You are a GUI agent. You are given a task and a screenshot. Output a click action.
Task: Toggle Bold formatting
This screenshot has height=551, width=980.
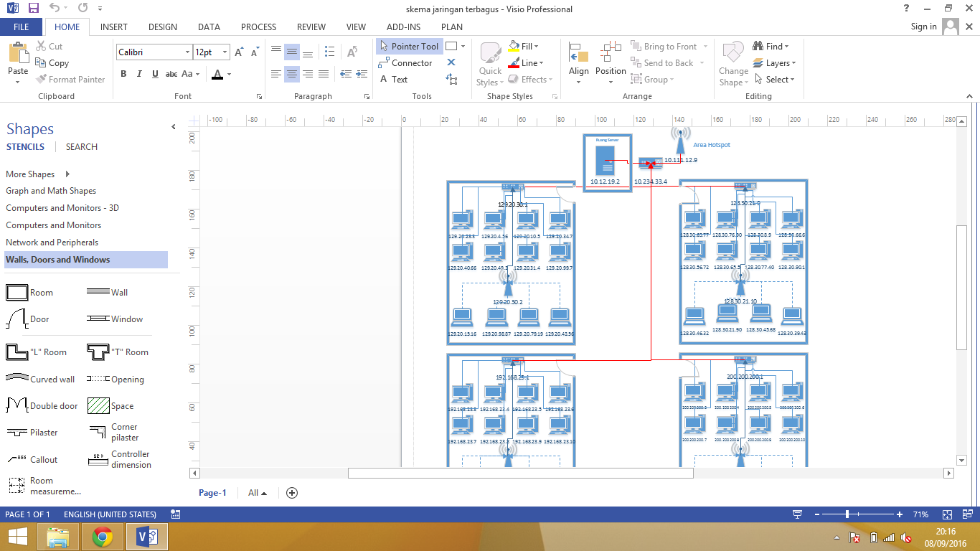pyautogui.click(x=123, y=74)
